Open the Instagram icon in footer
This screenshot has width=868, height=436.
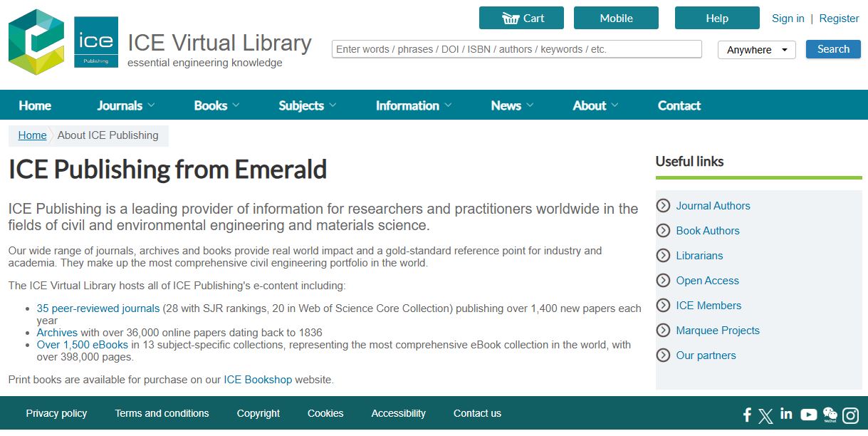click(x=850, y=415)
